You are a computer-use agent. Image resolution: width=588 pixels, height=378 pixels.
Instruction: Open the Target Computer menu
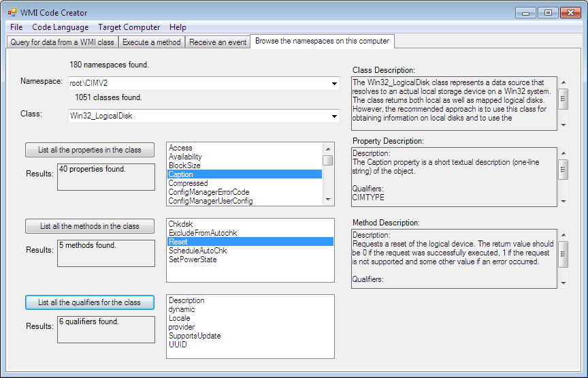click(x=129, y=27)
